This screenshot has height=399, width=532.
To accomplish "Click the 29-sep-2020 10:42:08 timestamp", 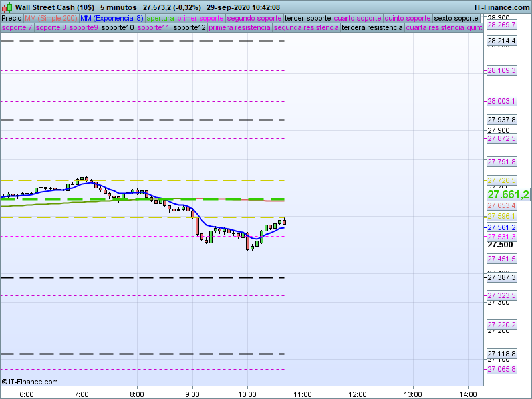I will tap(243, 7).
